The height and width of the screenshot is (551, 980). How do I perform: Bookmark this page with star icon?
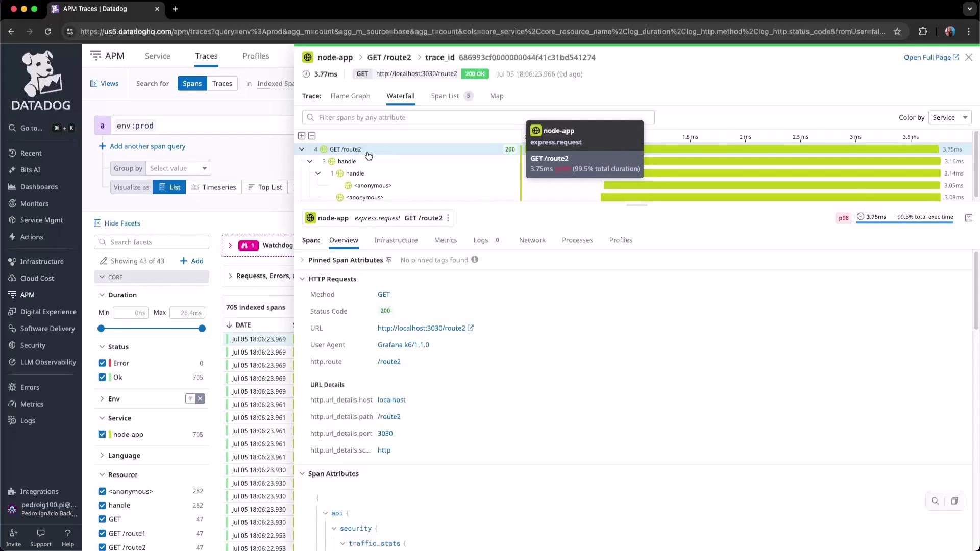[897, 32]
